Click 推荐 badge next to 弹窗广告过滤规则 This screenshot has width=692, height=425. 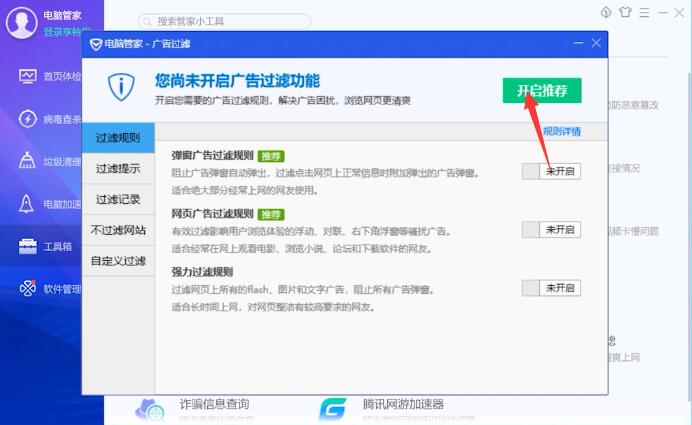(271, 156)
